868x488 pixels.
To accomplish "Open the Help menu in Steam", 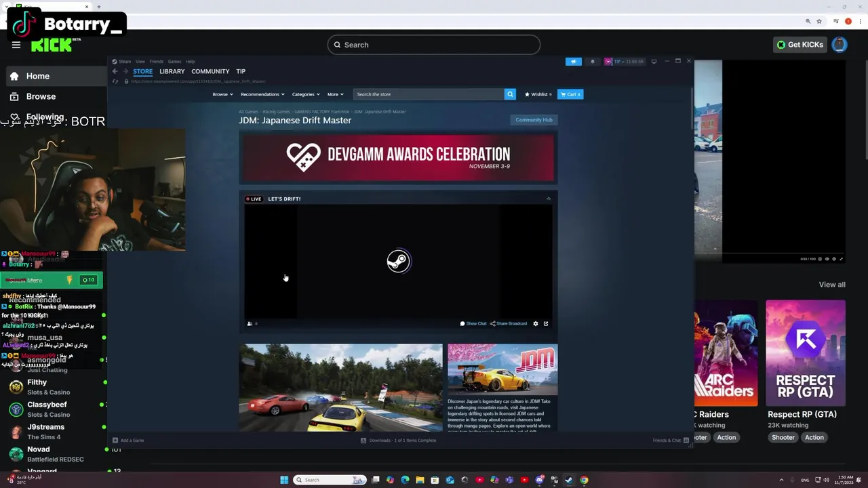I will pyautogui.click(x=190, y=62).
